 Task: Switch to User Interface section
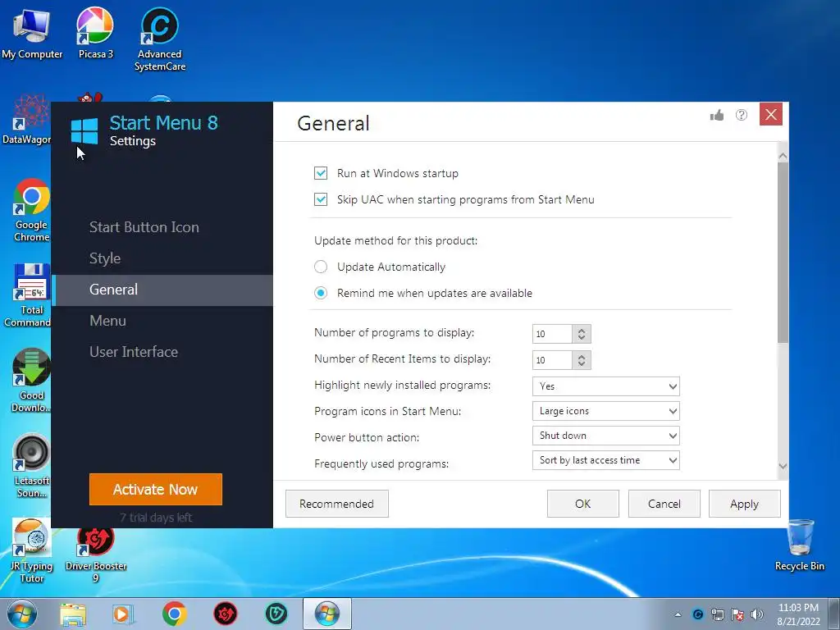point(162,352)
